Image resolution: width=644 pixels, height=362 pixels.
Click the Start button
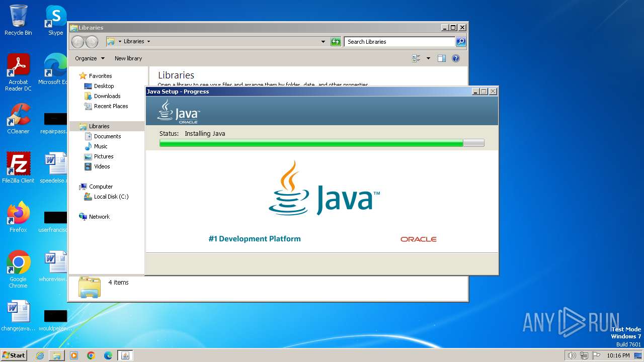(14, 355)
